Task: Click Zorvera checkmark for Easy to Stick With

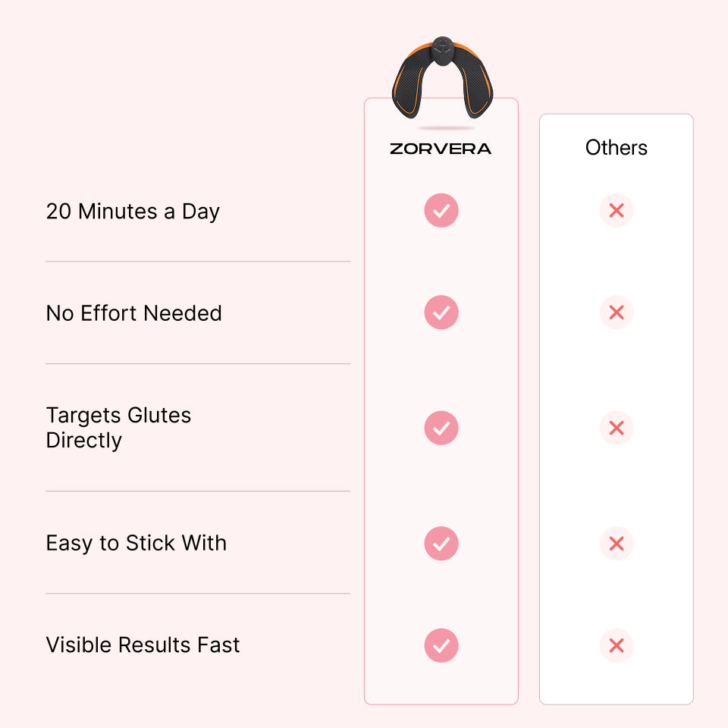Action: [441, 543]
